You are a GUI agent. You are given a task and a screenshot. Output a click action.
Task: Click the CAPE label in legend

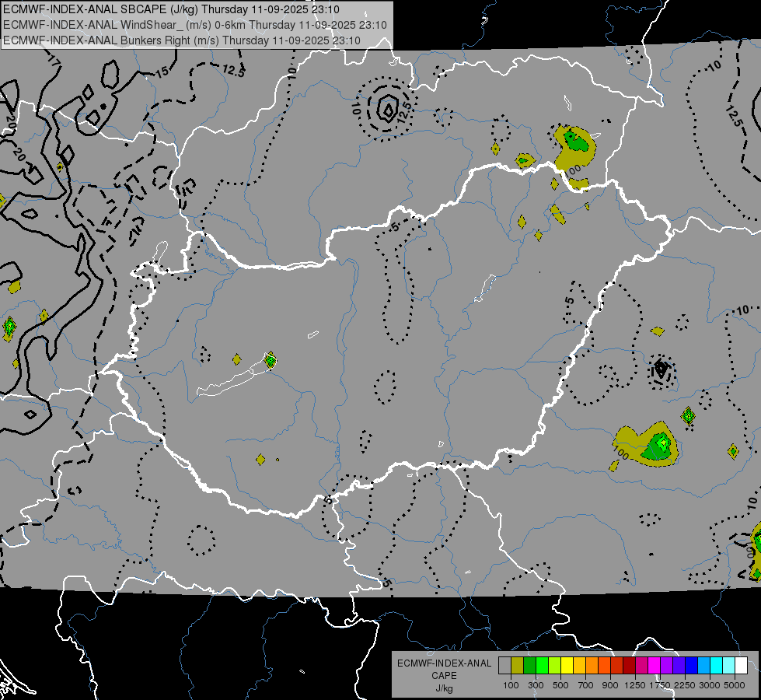[x=444, y=676]
